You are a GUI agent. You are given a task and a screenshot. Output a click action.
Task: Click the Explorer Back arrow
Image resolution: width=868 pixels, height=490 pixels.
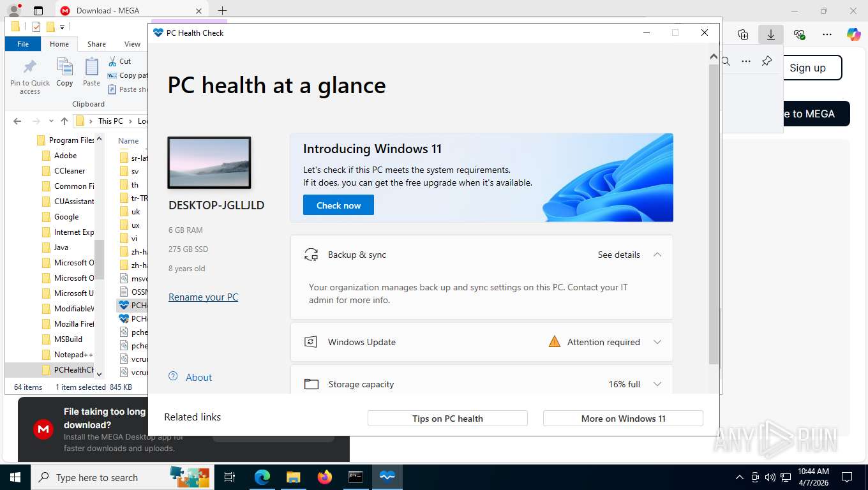17,121
